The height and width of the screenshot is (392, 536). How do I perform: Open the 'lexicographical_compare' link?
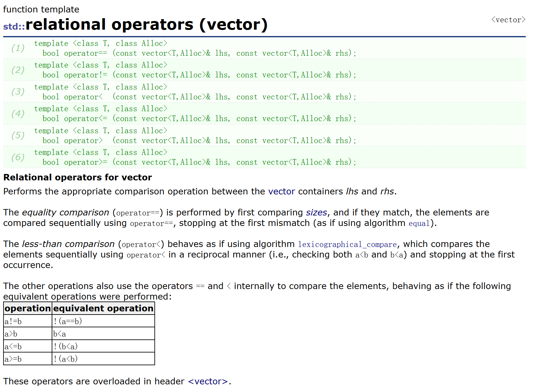coord(347,244)
